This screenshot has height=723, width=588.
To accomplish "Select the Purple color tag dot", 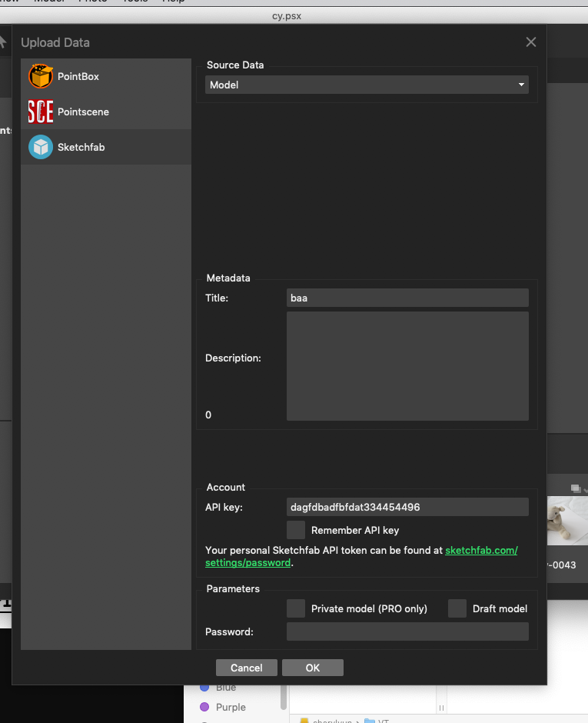I will pyautogui.click(x=204, y=707).
